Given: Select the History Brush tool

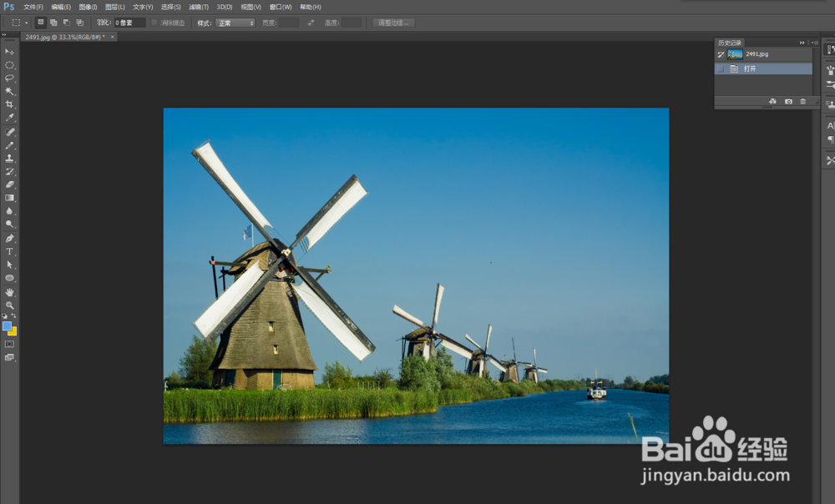Looking at the screenshot, I should 9,171.
